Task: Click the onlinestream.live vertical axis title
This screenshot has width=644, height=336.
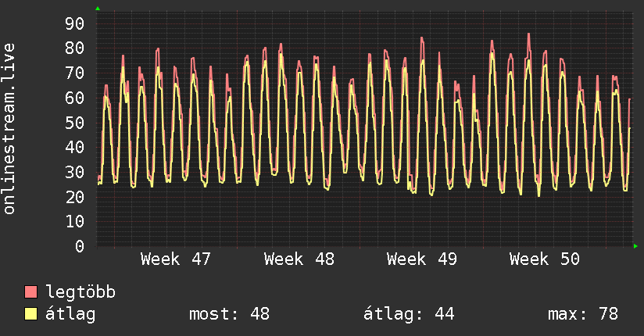Action: tap(9, 129)
